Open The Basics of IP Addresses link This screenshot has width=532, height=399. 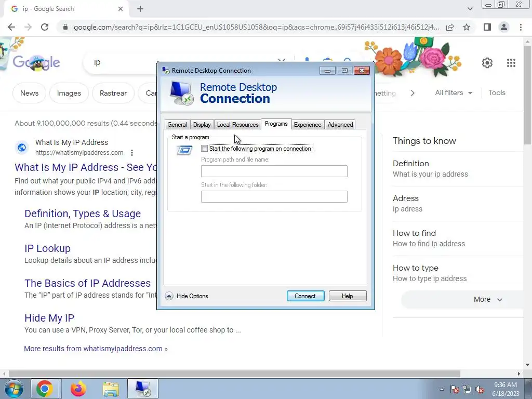87,283
